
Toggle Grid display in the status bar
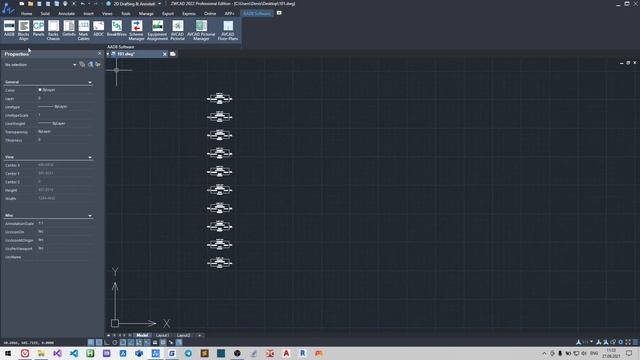click(x=99, y=342)
